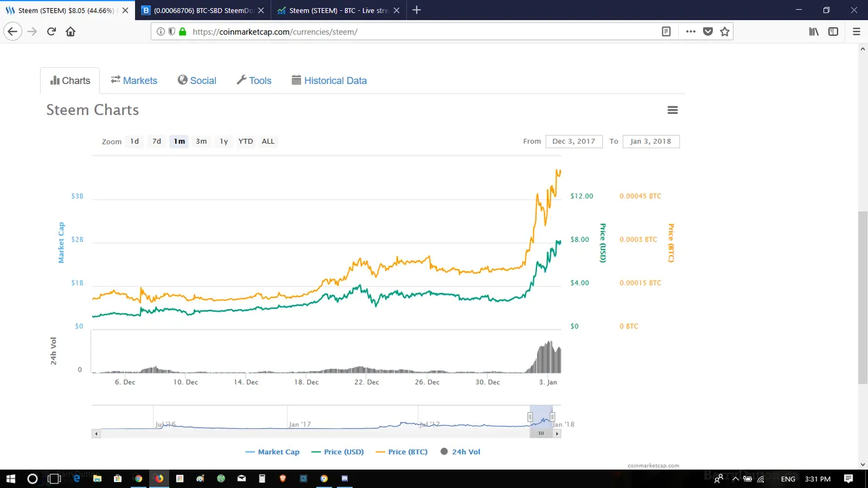The image size is (868, 488).
Task: Click navigator scroll left arrow
Action: coord(96,433)
